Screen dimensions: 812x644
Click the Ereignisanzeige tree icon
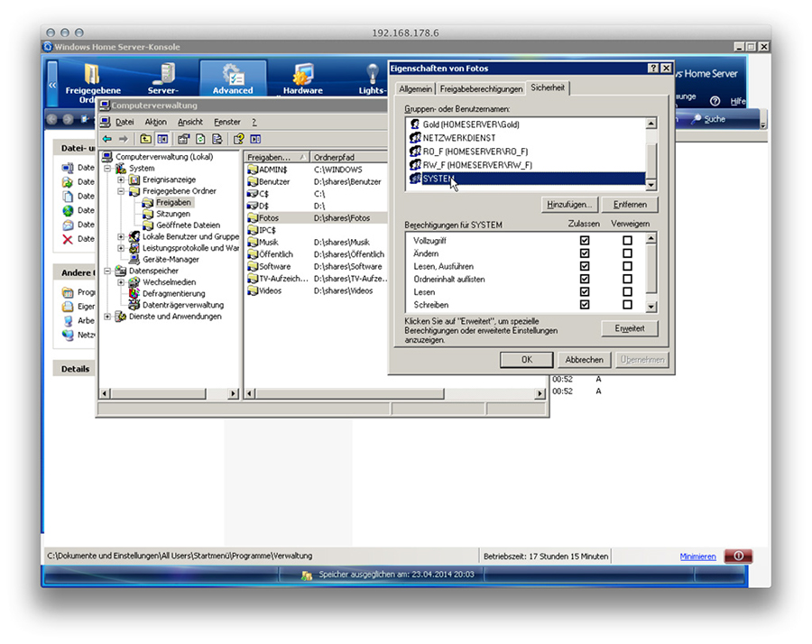[x=134, y=179]
